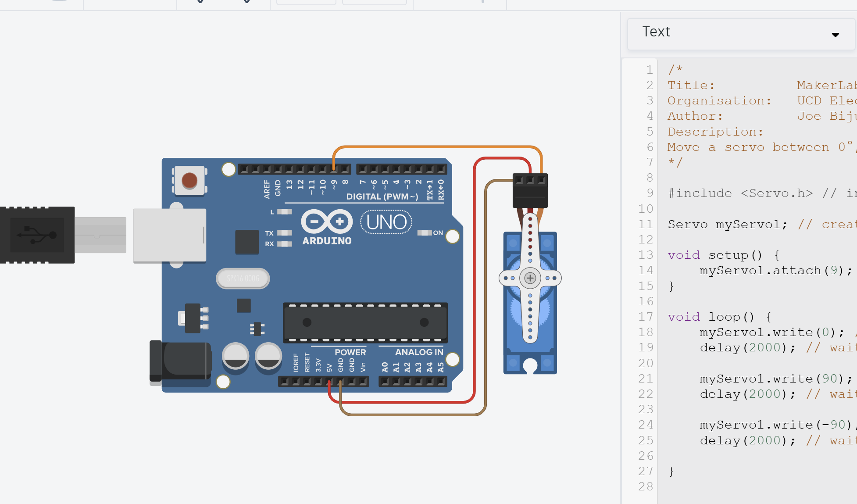Click line number 18 in the code gutter
This screenshot has width=857, height=504.
[x=646, y=332]
